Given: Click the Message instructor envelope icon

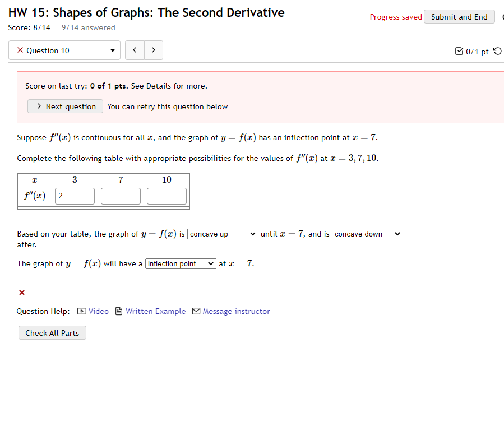Looking at the screenshot, I should (x=197, y=311).
